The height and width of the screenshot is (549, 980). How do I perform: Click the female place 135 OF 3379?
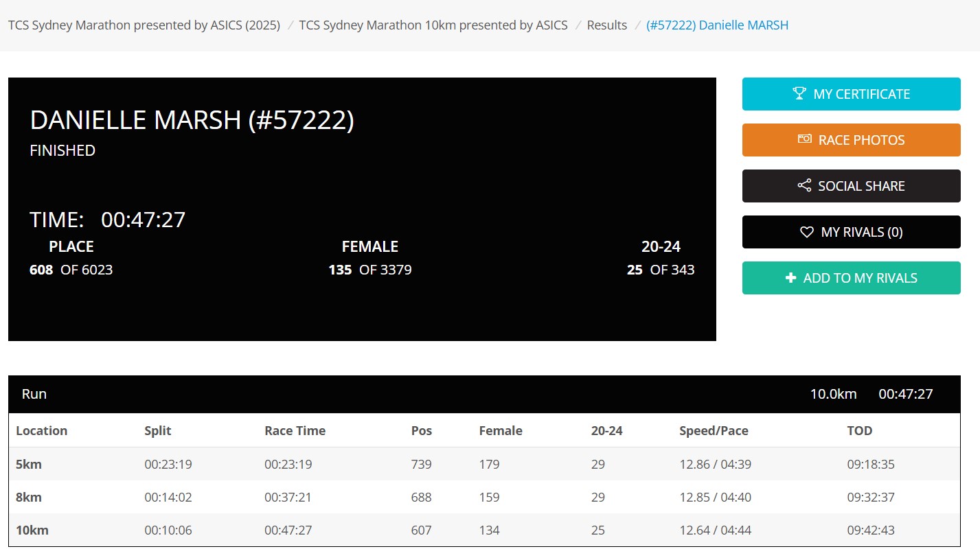point(370,270)
